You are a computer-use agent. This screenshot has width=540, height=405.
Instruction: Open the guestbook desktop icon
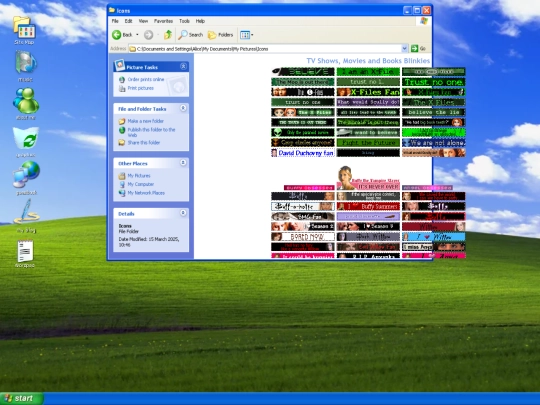click(27, 178)
